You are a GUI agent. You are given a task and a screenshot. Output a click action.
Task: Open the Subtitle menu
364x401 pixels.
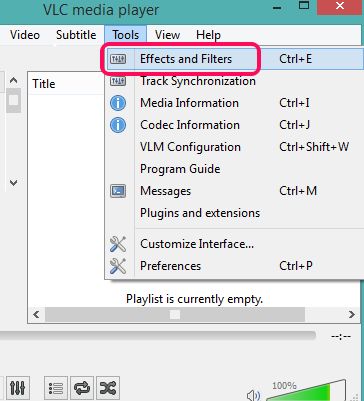(x=76, y=35)
